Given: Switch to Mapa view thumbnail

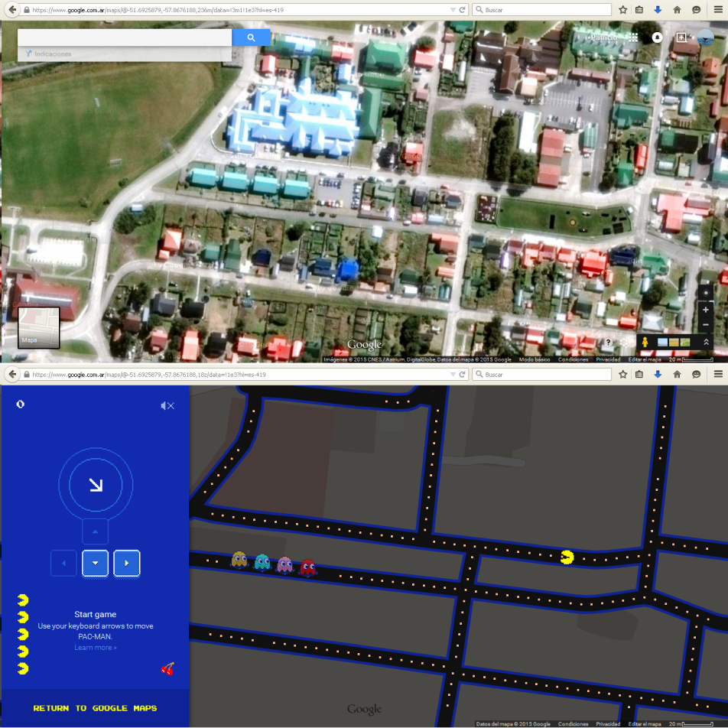Looking at the screenshot, I should [x=38, y=327].
